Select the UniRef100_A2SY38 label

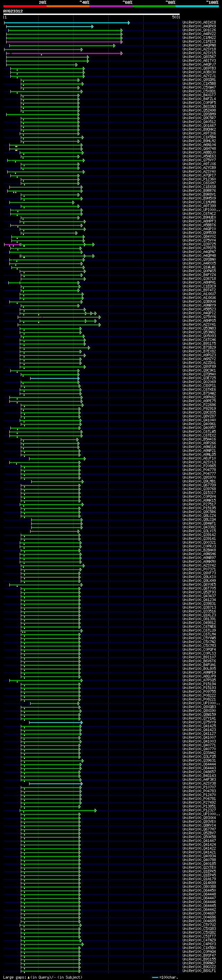pos(199,783)
